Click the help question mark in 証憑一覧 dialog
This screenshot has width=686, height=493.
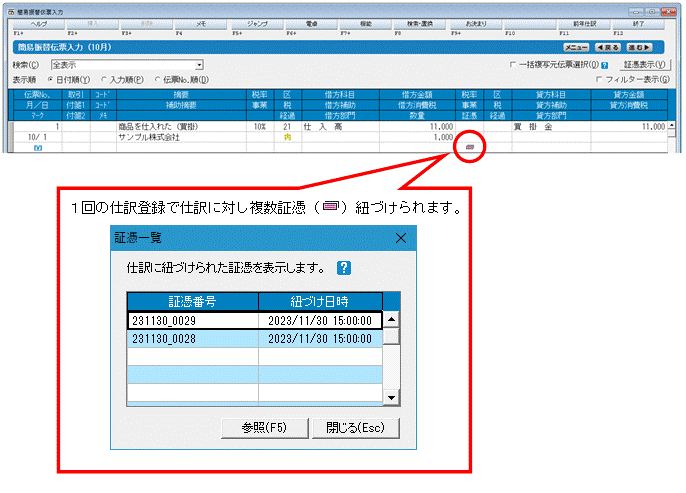point(344,268)
